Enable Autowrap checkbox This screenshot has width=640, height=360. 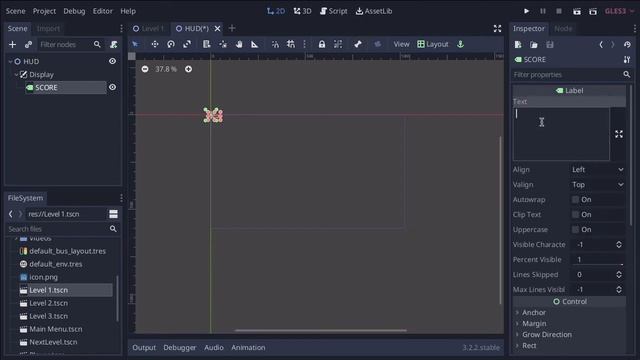(x=575, y=200)
